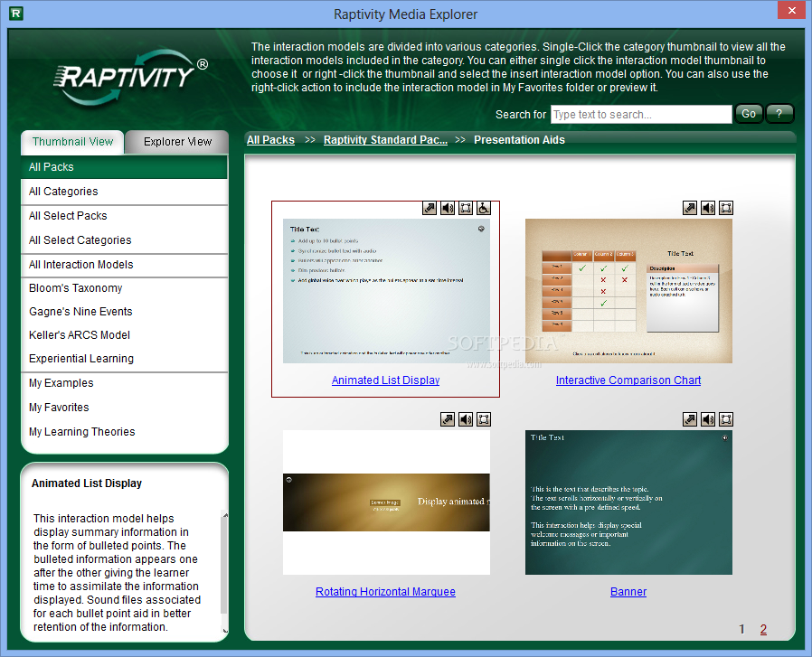Open the Animated List Display link
This screenshot has width=812, height=657.
[385, 380]
